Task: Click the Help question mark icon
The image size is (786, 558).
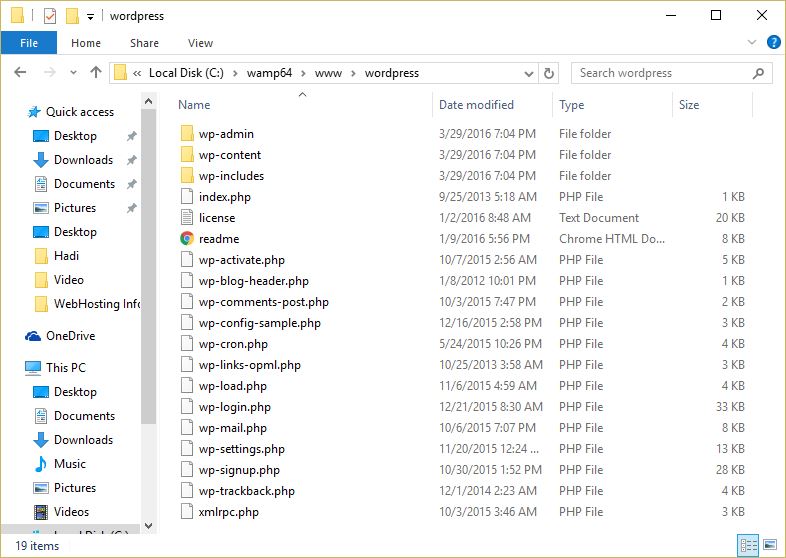Action: [773, 43]
